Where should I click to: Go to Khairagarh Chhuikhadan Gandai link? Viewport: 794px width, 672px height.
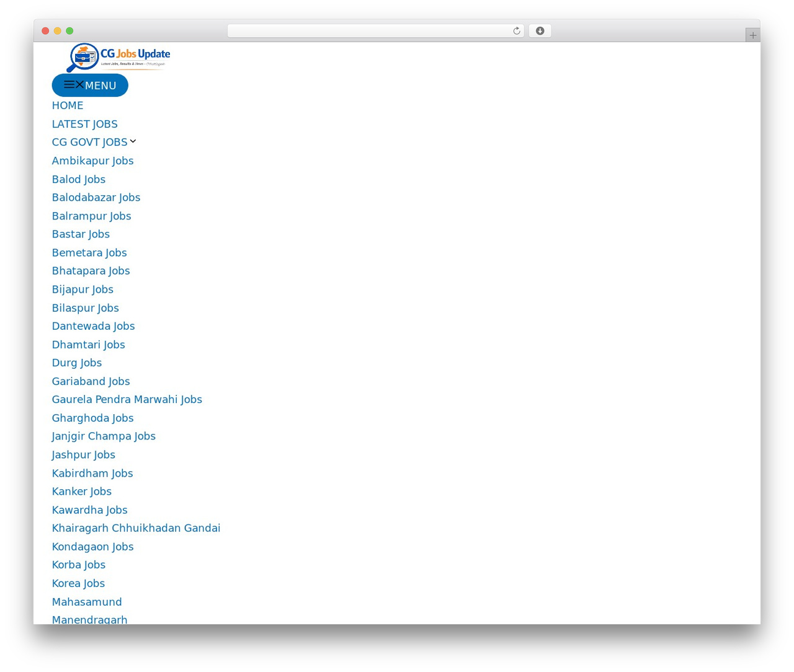click(136, 528)
